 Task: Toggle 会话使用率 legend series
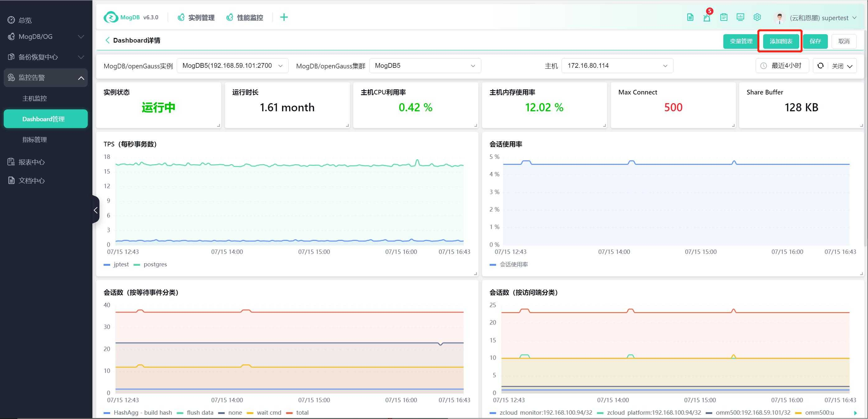pos(509,265)
